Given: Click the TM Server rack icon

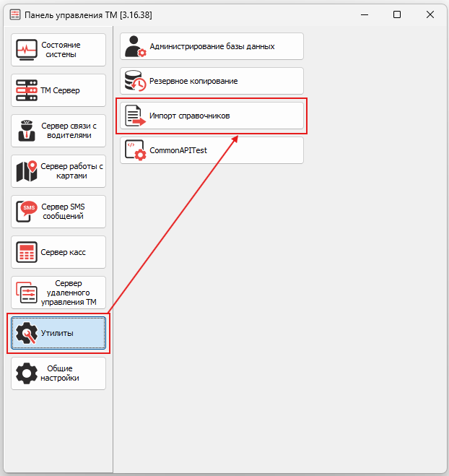Looking at the screenshot, I should click(x=27, y=90).
